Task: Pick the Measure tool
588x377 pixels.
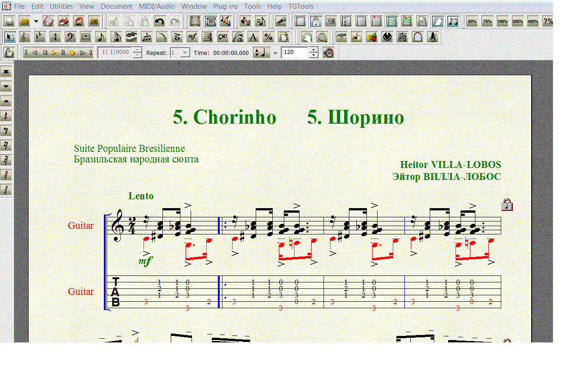Action: [86, 37]
